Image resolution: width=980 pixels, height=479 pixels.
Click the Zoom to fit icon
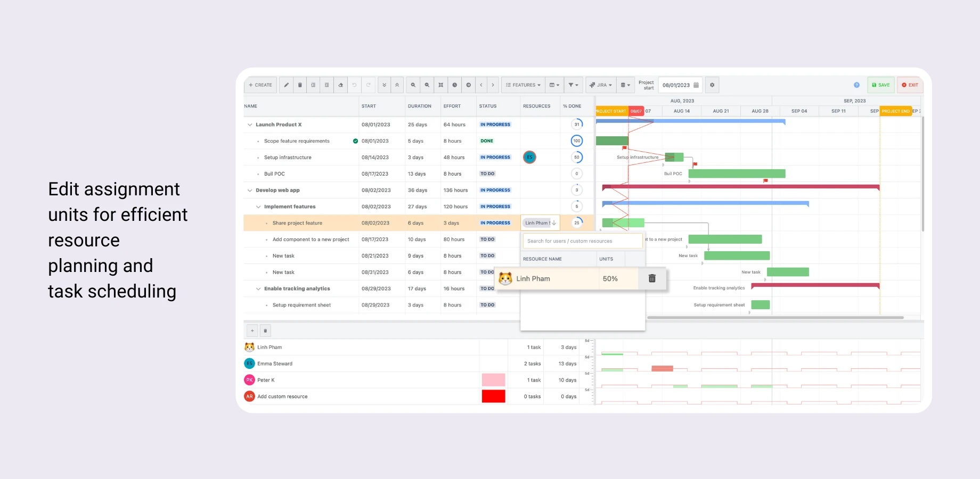click(x=440, y=85)
